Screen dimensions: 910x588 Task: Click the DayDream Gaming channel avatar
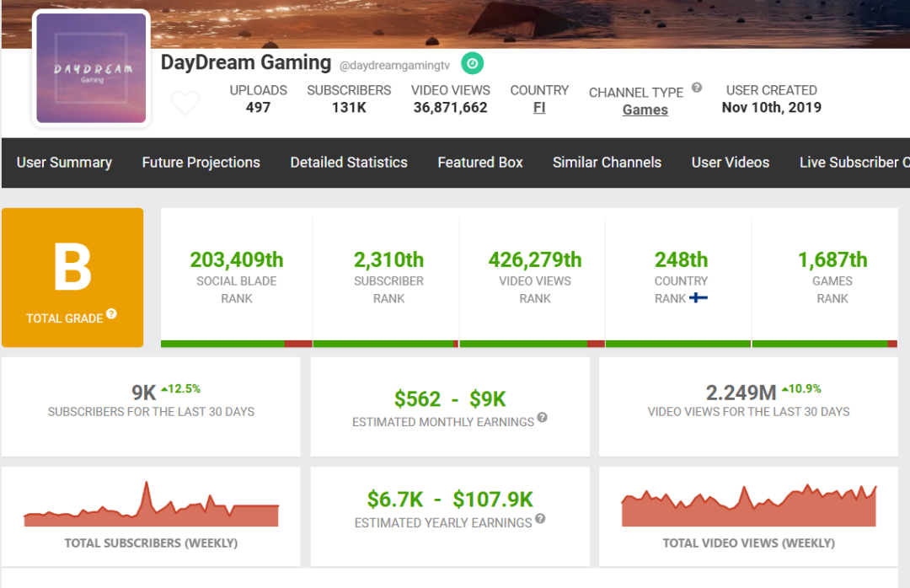pos(91,68)
